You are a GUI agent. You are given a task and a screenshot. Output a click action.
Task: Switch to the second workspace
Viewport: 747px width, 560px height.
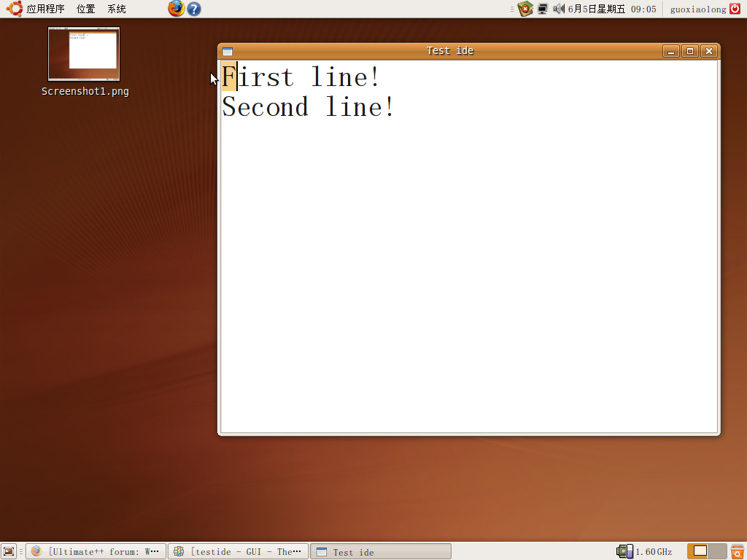click(718, 551)
